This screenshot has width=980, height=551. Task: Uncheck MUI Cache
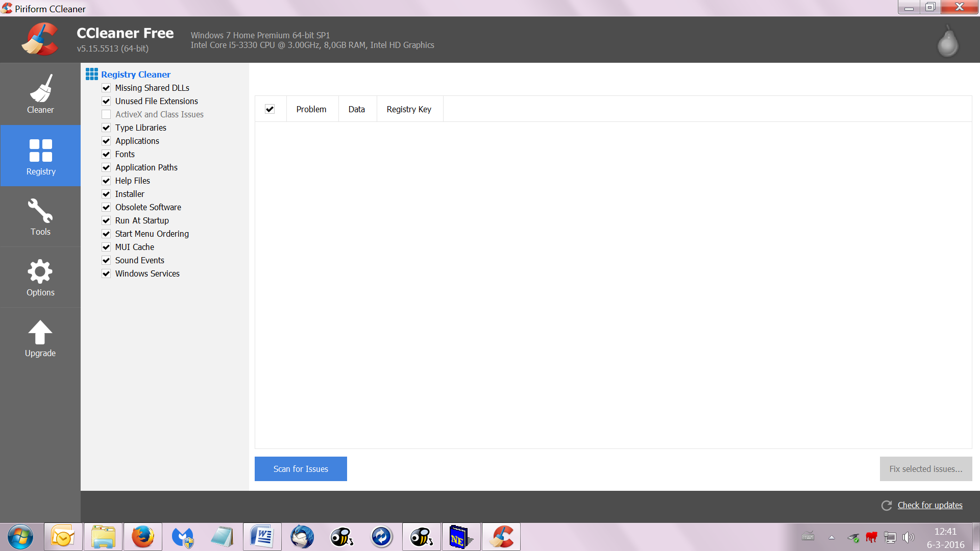click(106, 247)
